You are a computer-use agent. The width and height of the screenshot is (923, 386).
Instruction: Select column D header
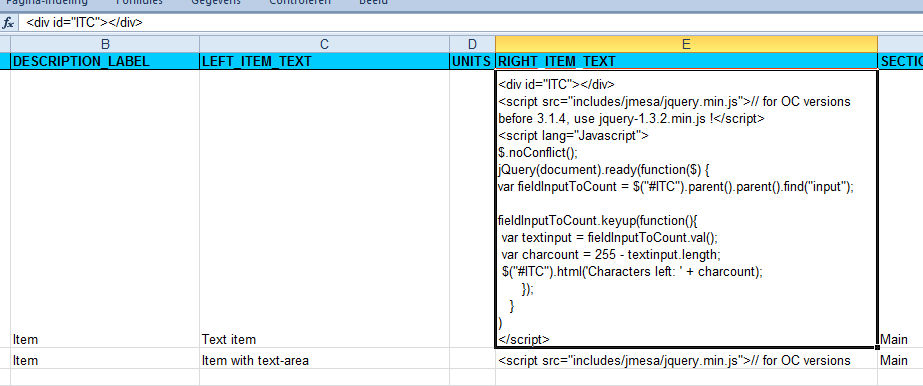472,44
